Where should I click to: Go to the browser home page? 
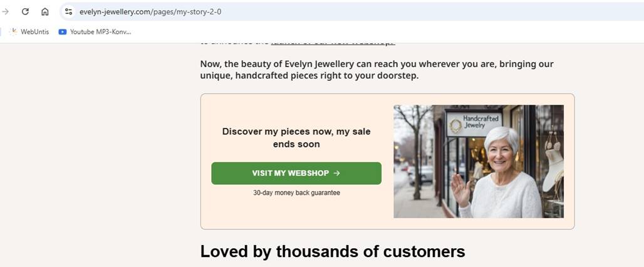pos(45,11)
